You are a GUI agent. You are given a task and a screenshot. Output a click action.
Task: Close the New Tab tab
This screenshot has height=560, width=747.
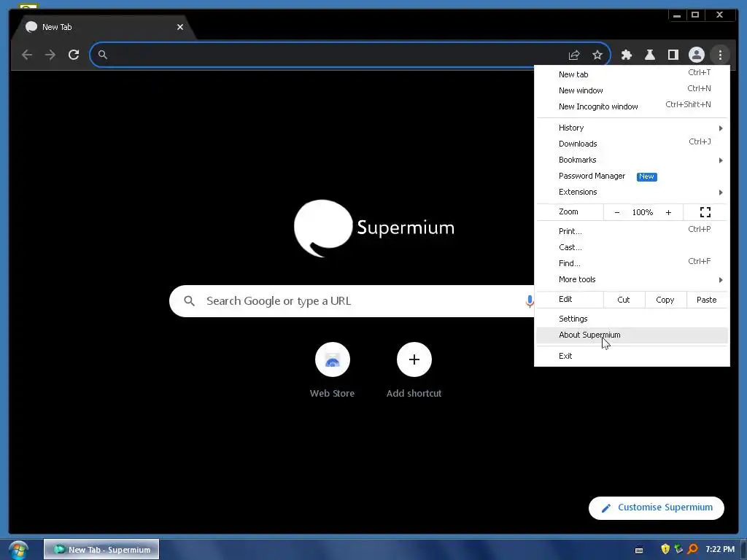pyautogui.click(x=180, y=27)
